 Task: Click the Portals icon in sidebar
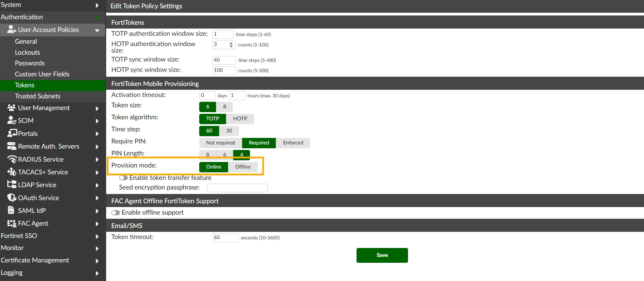click(12, 133)
